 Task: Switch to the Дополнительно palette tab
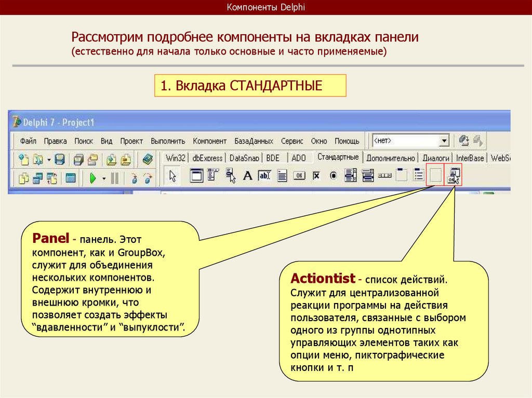391,158
